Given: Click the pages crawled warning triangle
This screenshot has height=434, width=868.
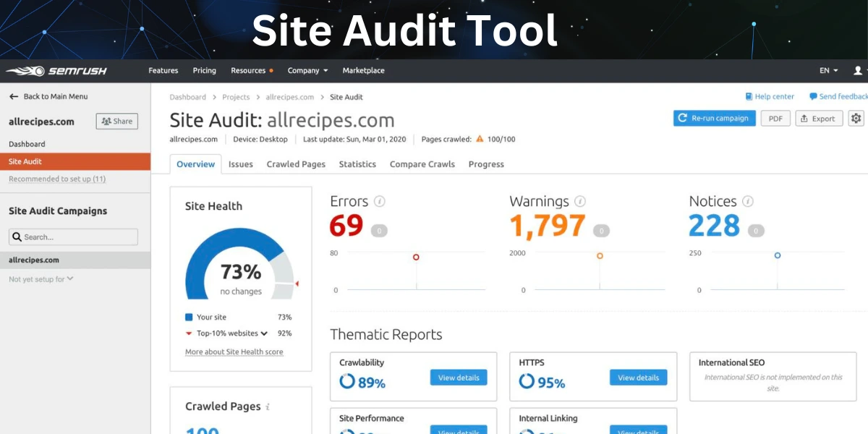Looking at the screenshot, I should pos(480,139).
